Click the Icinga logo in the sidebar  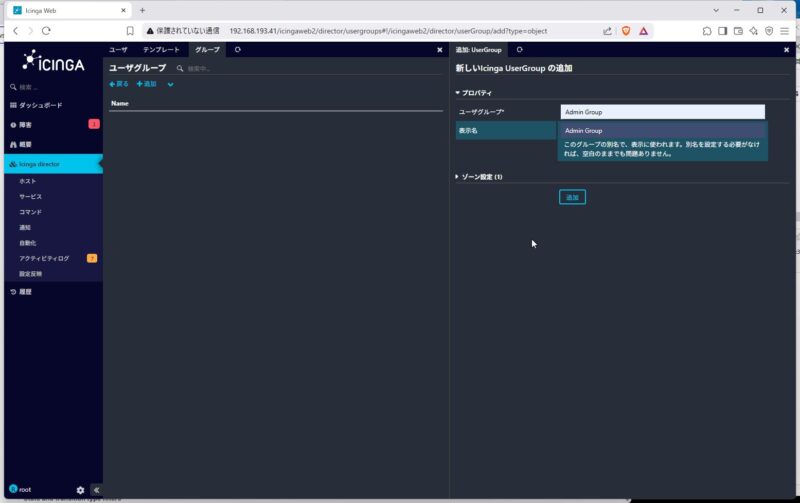(53, 61)
